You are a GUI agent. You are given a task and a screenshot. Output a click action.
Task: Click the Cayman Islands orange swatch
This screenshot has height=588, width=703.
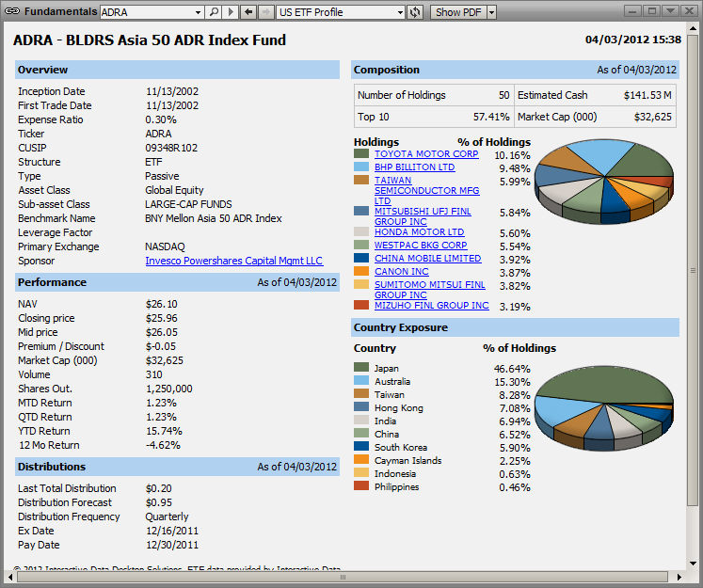pos(361,459)
